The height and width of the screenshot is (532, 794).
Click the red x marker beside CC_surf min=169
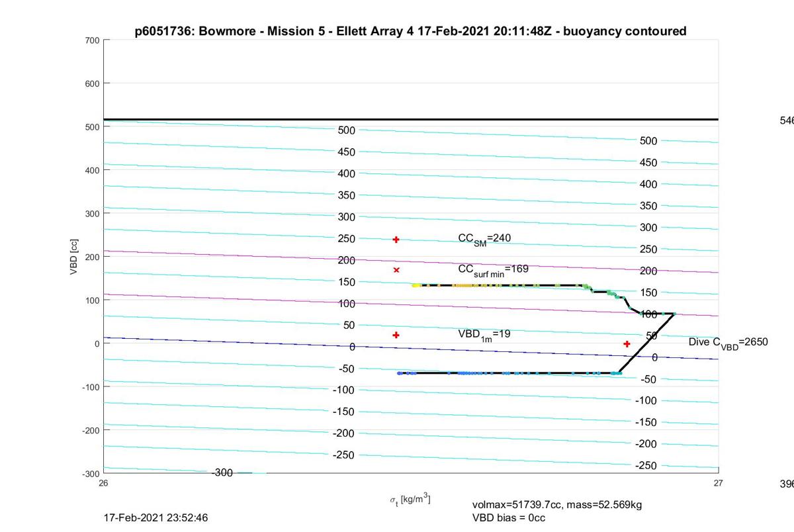396,270
